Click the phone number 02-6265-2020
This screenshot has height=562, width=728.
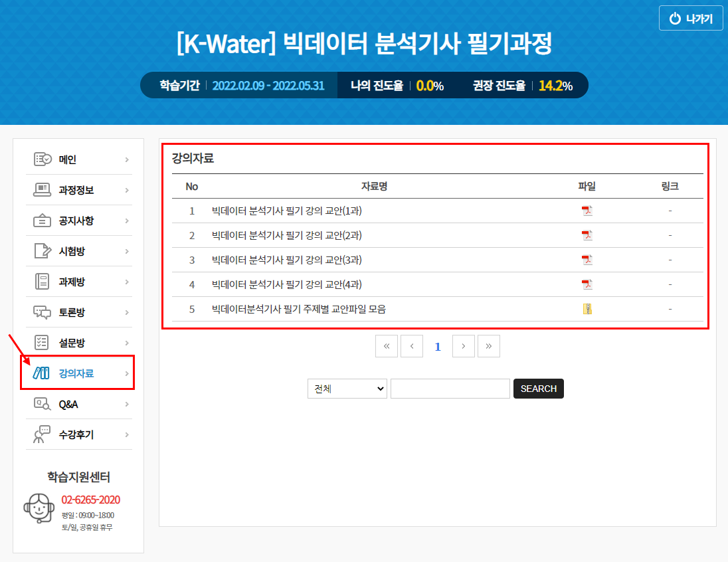coord(91,500)
